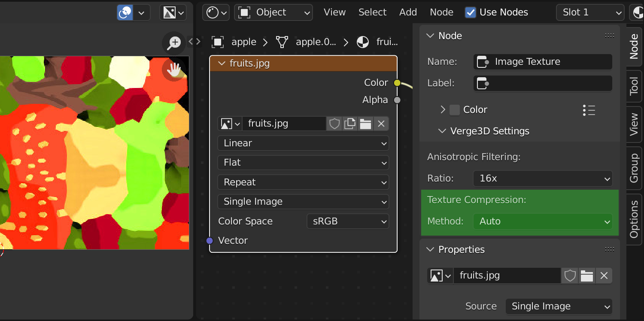644x321 pixels.
Task: Collapse the Node panel
Action: pyautogui.click(x=430, y=36)
